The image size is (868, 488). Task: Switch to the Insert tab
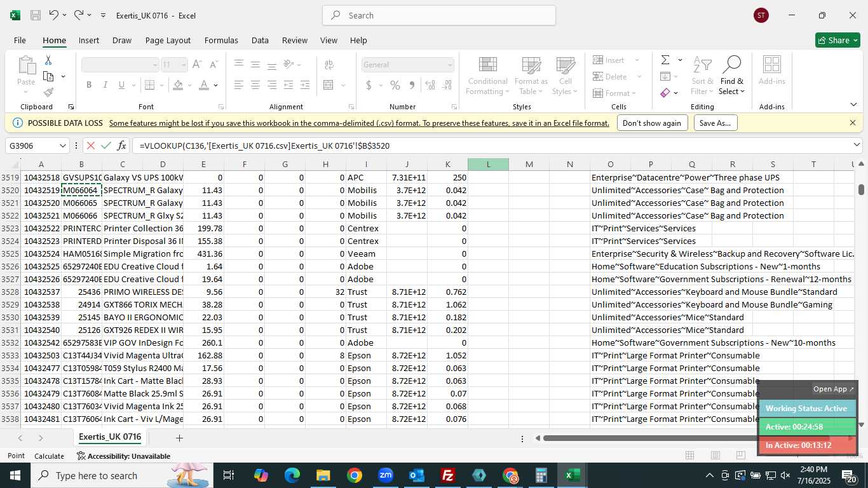click(89, 40)
